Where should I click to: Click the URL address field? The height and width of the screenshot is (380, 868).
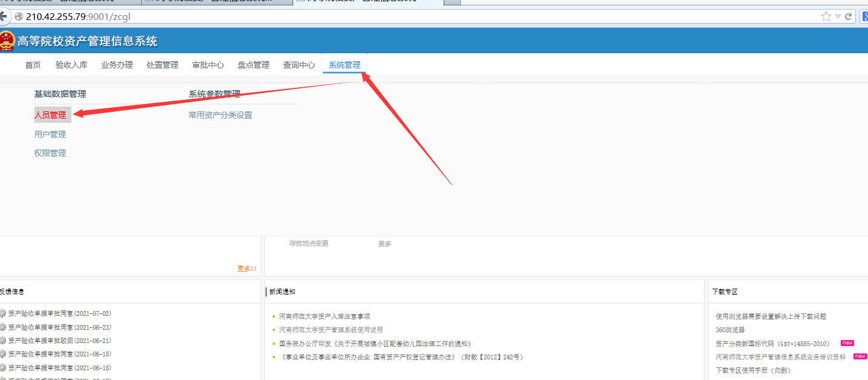[363, 16]
